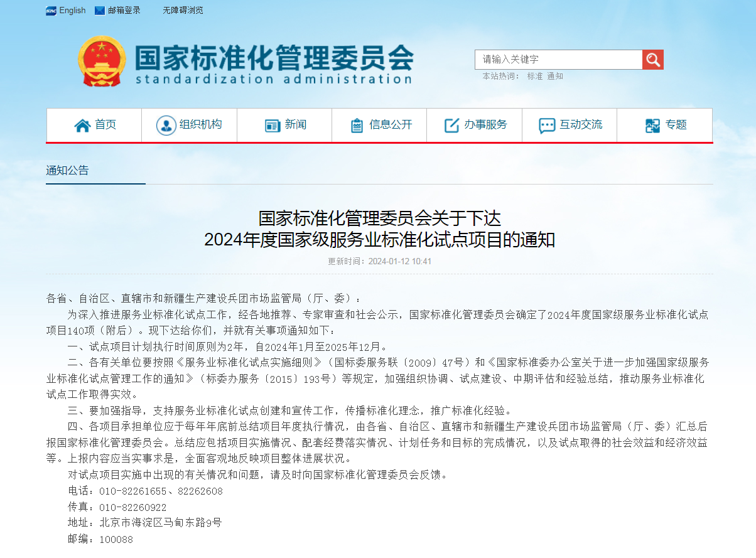Screen dimensions: 756x558
Task: Open the 邮箱登录 link
Action: click(124, 11)
